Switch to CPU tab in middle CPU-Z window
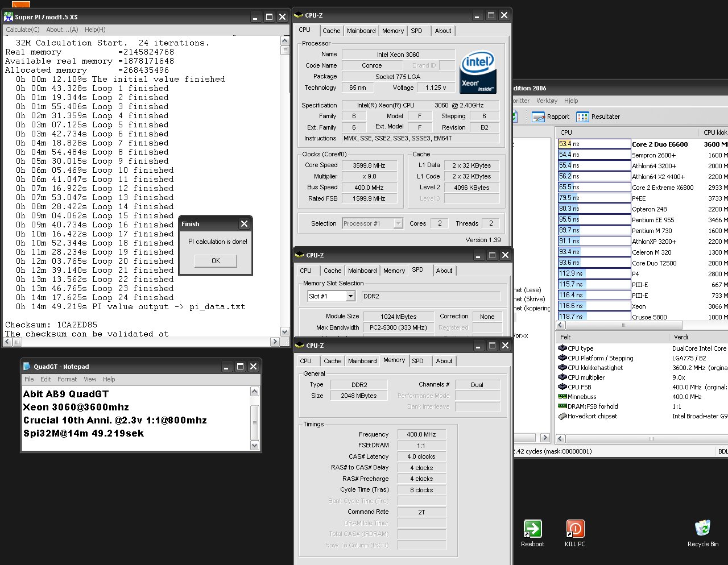The image size is (728, 565). (x=306, y=271)
